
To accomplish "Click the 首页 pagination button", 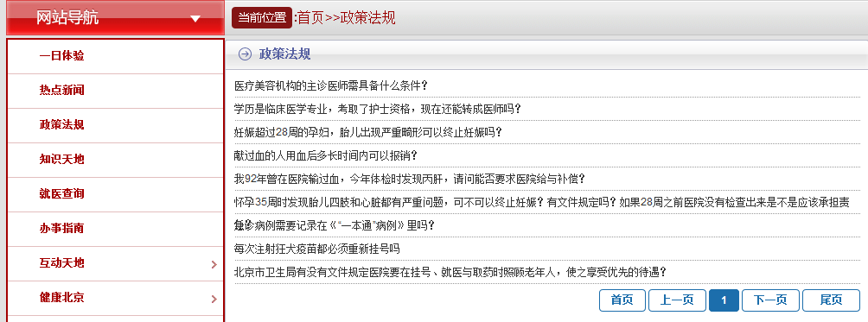I will (622, 300).
